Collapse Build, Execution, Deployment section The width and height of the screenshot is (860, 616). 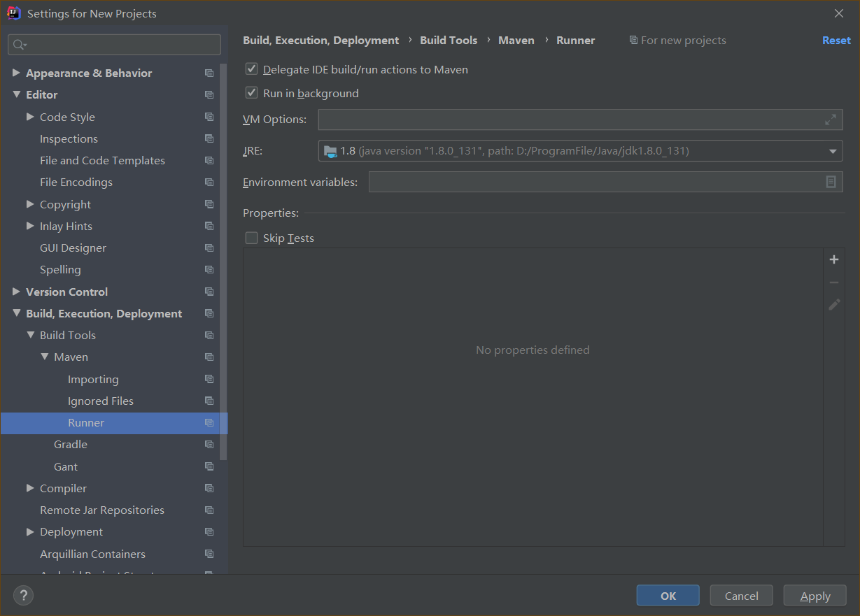[x=16, y=313]
